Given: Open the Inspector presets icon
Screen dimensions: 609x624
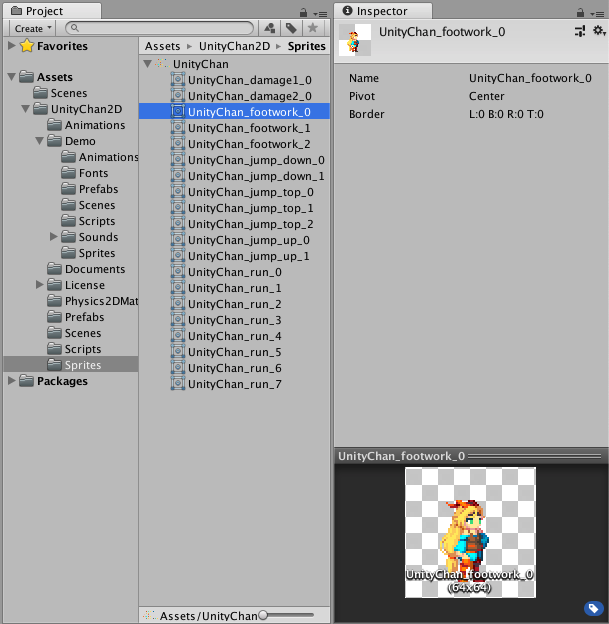Looking at the screenshot, I should coord(580,32).
